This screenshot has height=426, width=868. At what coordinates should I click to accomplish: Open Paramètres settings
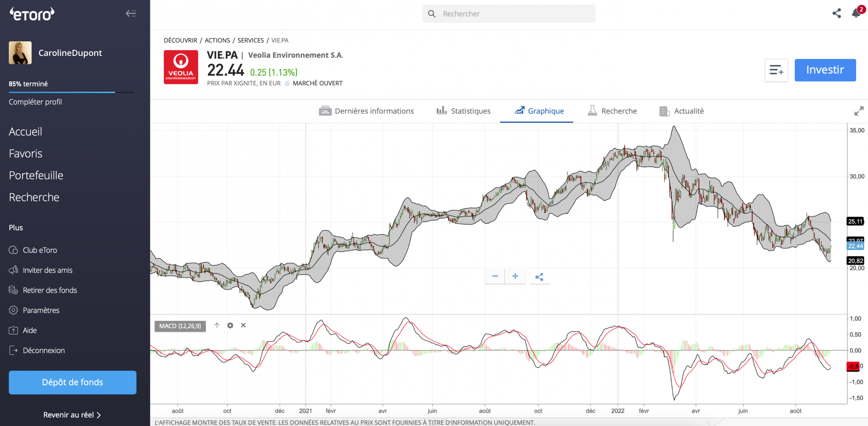point(34,310)
